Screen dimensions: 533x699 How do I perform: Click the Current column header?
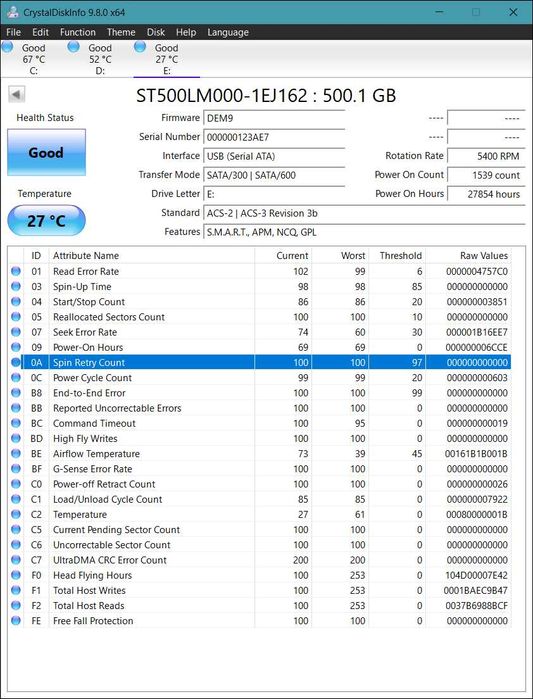pyautogui.click(x=283, y=255)
